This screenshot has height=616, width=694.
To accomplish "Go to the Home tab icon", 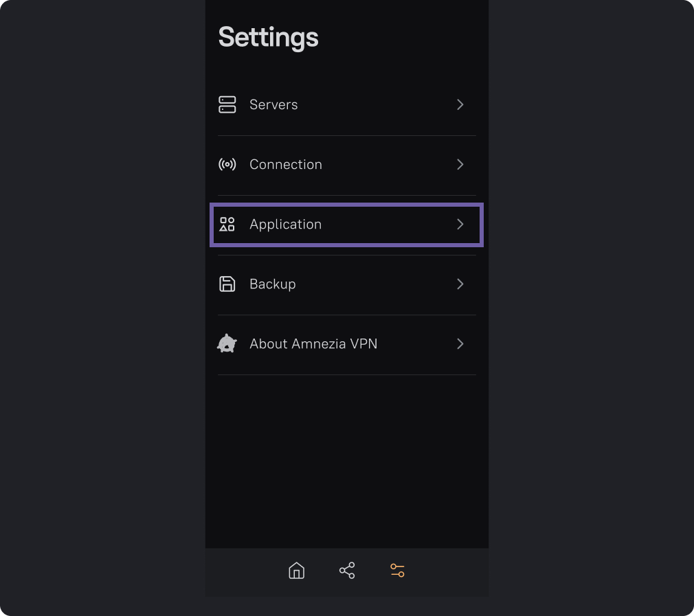I will 296,571.
